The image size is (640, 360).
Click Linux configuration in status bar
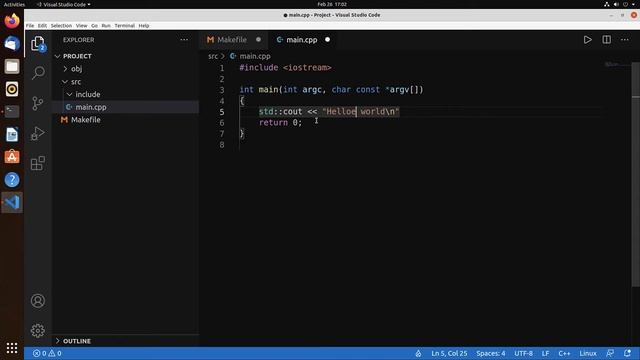coord(588,353)
